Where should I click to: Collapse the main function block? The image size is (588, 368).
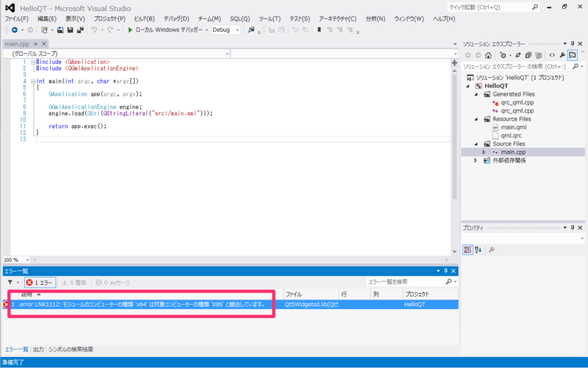33,81
